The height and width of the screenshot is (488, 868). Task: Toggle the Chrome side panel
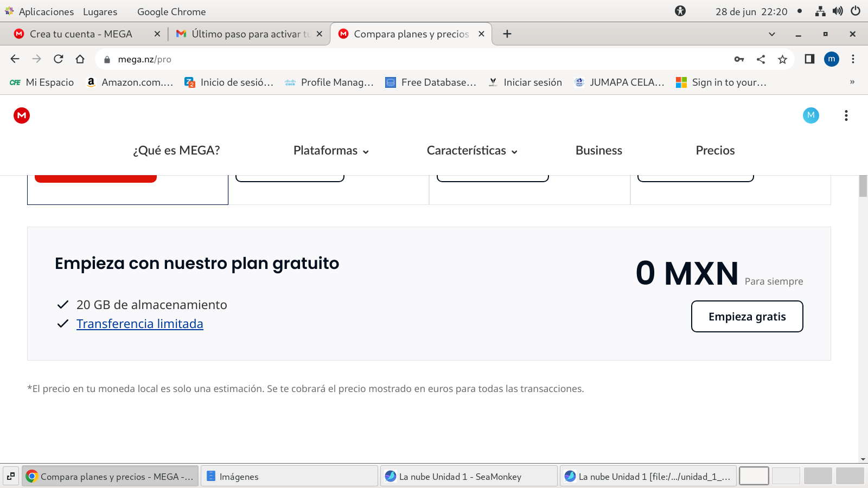pos(809,59)
